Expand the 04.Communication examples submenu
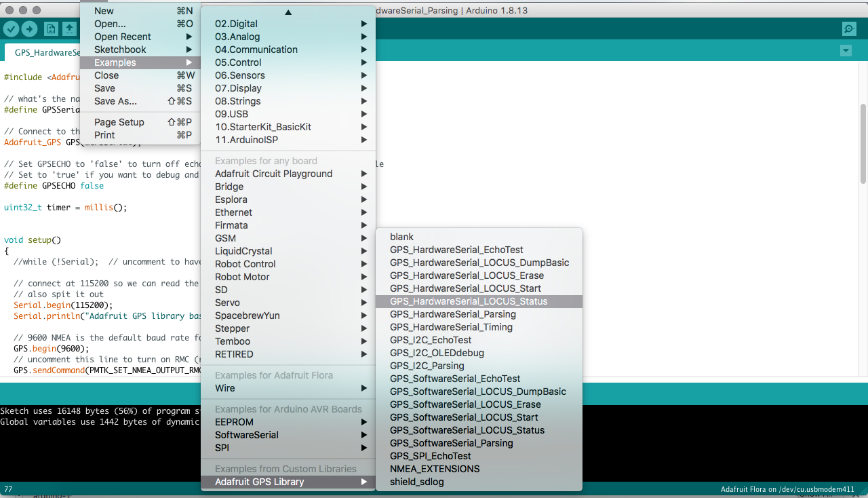The width and height of the screenshot is (868, 498). pyautogui.click(x=288, y=50)
